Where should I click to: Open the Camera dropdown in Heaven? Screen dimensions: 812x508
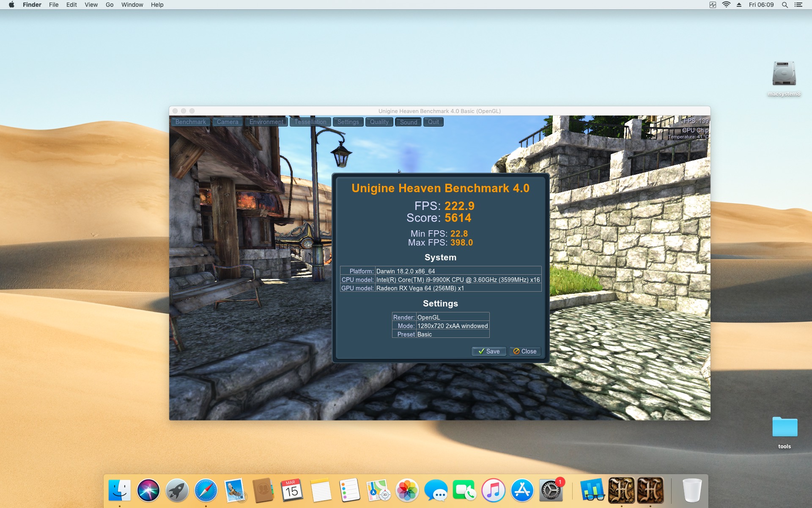click(228, 122)
